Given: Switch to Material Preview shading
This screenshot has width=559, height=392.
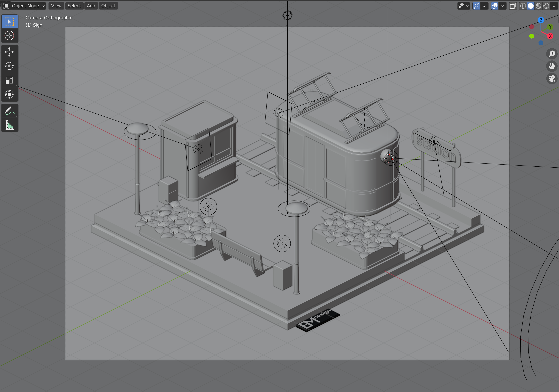Looking at the screenshot, I should click(x=538, y=6).
